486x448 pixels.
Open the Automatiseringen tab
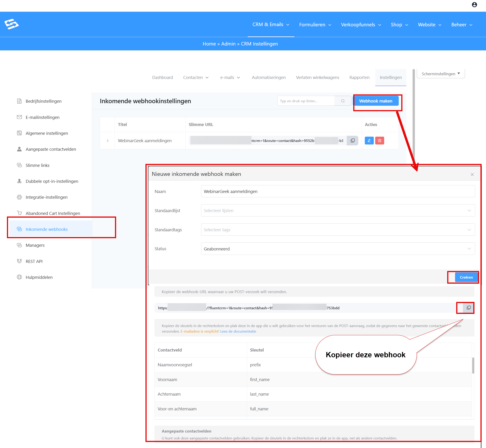pos(269,77)
